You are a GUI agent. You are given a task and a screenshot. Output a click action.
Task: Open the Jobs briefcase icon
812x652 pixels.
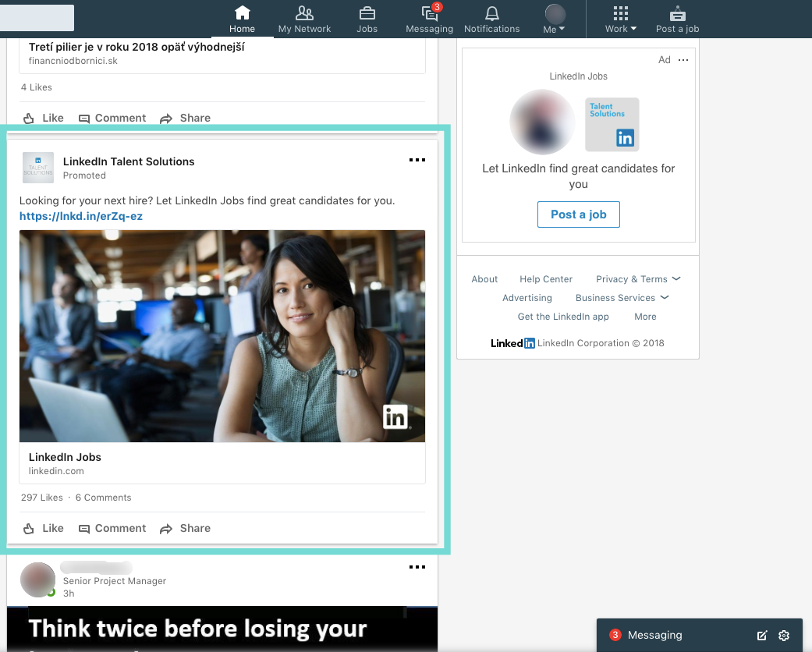click(x=367, y=19)
